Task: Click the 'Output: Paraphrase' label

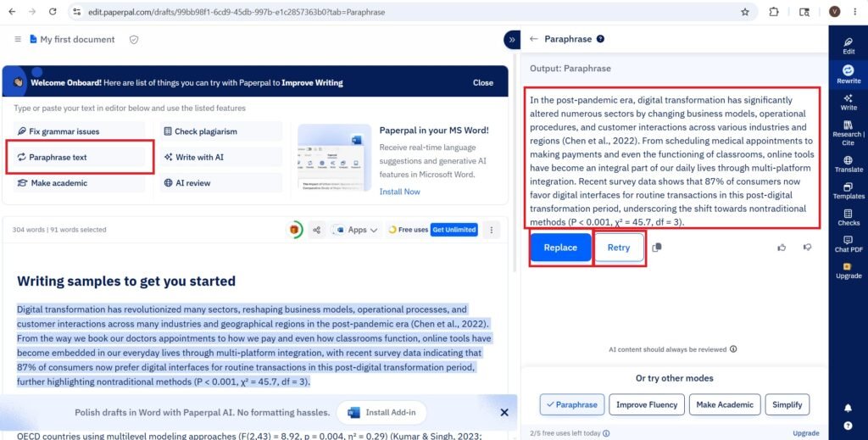Action: pos(570,69)
